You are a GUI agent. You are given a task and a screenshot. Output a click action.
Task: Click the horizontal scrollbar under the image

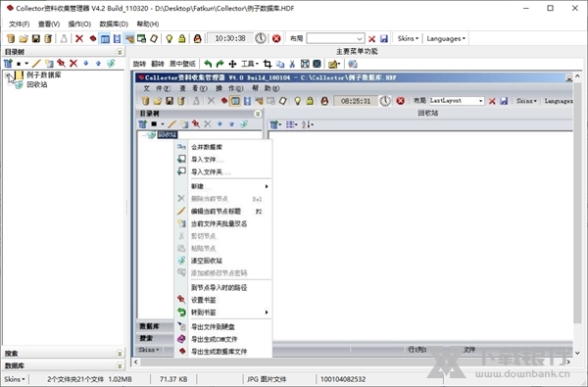(x=352, y=362)
